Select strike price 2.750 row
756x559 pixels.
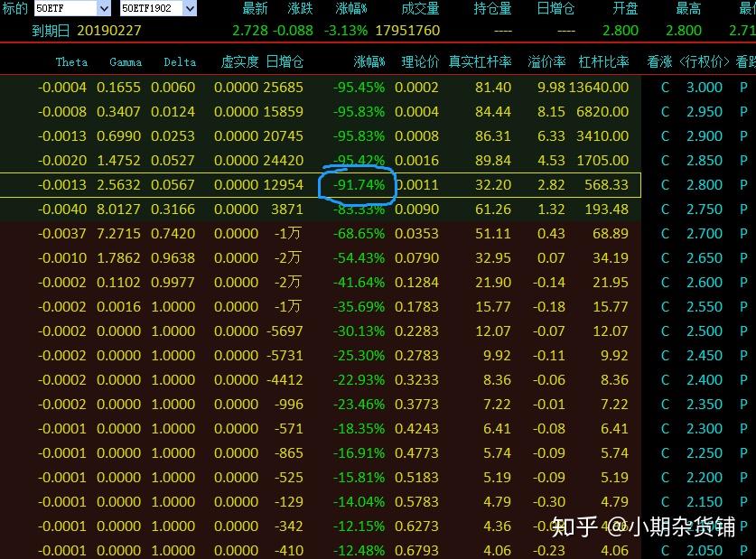click(705, 210)
